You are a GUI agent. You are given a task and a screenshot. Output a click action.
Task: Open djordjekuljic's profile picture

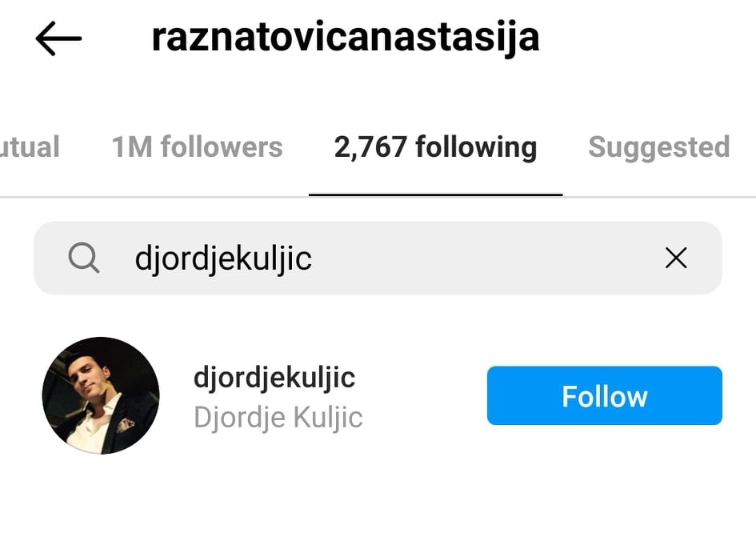(x=101, y=395)
